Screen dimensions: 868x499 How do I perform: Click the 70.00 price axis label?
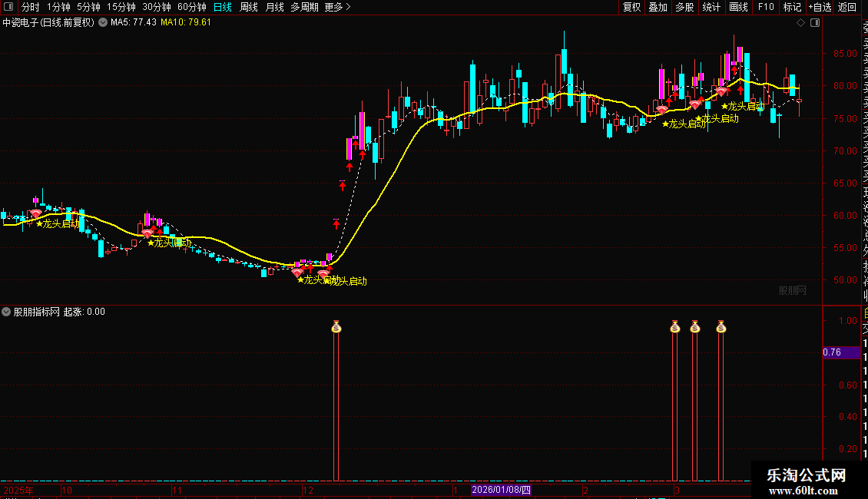(845, 150)
